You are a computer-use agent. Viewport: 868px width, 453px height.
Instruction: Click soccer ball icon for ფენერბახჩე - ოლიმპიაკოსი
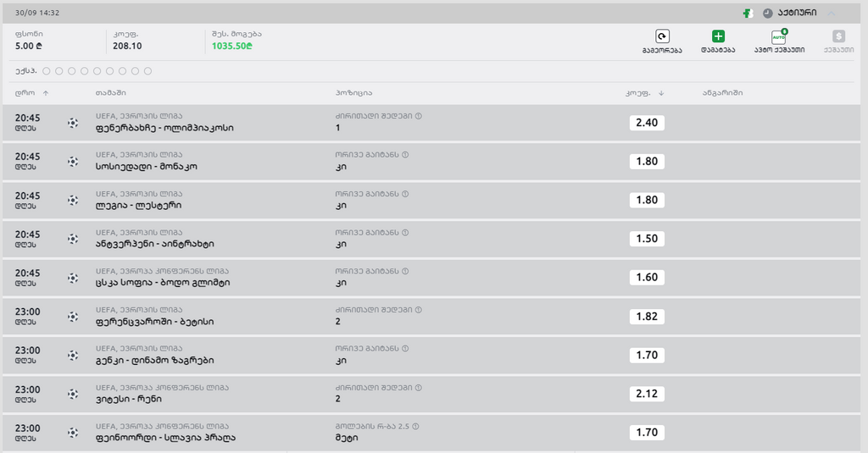click(x=73, y=123)
